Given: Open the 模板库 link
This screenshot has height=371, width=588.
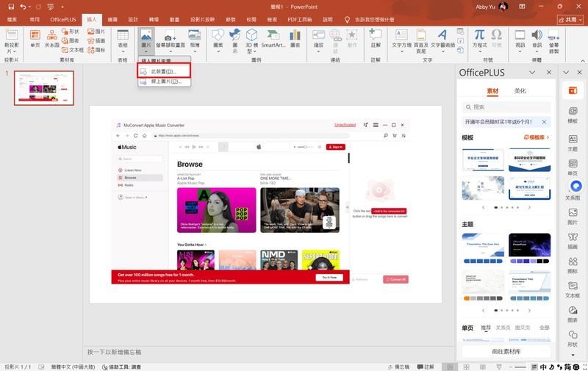Looking at the screenshot, I should [x=537, y=137].
